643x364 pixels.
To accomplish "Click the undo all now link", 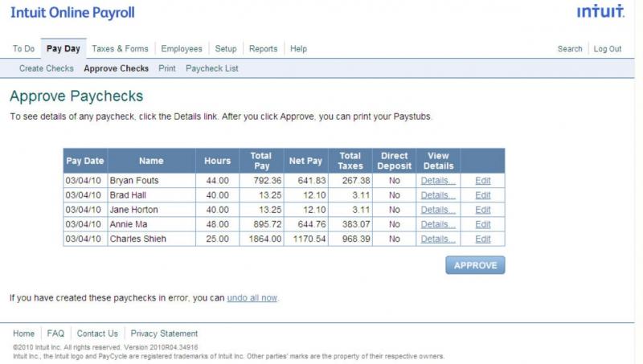I will tap(252, 298).
